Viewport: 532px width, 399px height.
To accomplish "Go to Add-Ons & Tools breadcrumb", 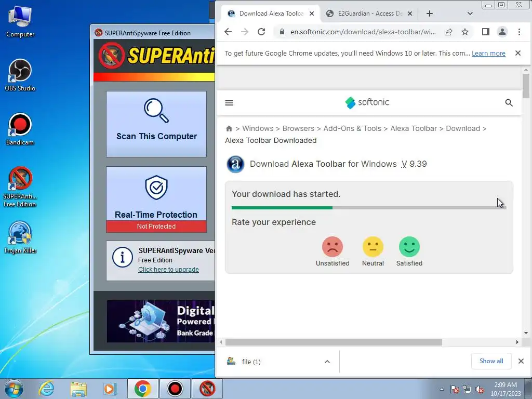I will 352,129.
